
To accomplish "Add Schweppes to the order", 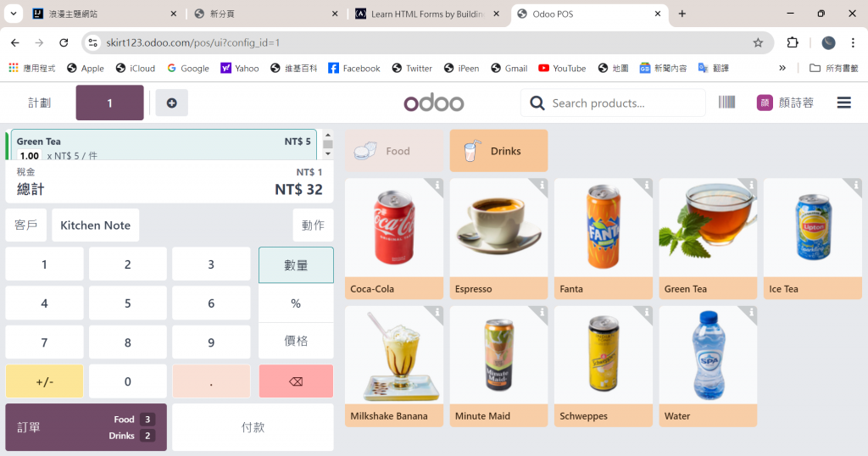I will click(x=604, y=366).
